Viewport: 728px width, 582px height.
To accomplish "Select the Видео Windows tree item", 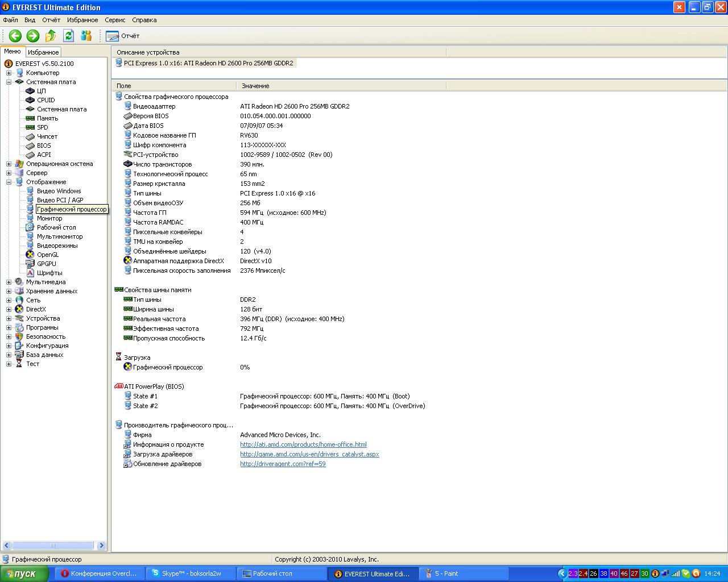I will click(59, 191).
